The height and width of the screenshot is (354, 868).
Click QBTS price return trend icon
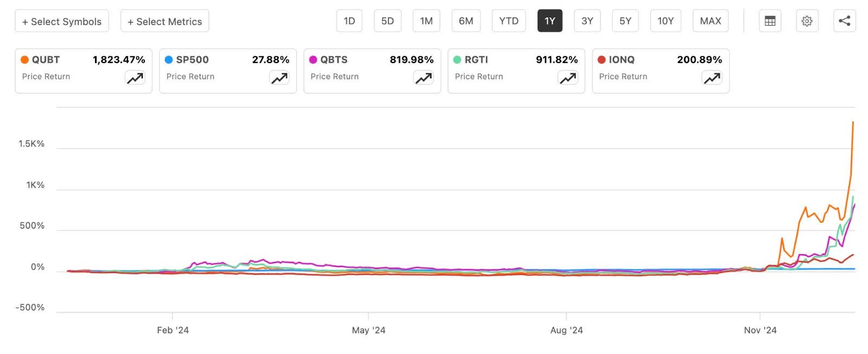(x=424, y=78)
